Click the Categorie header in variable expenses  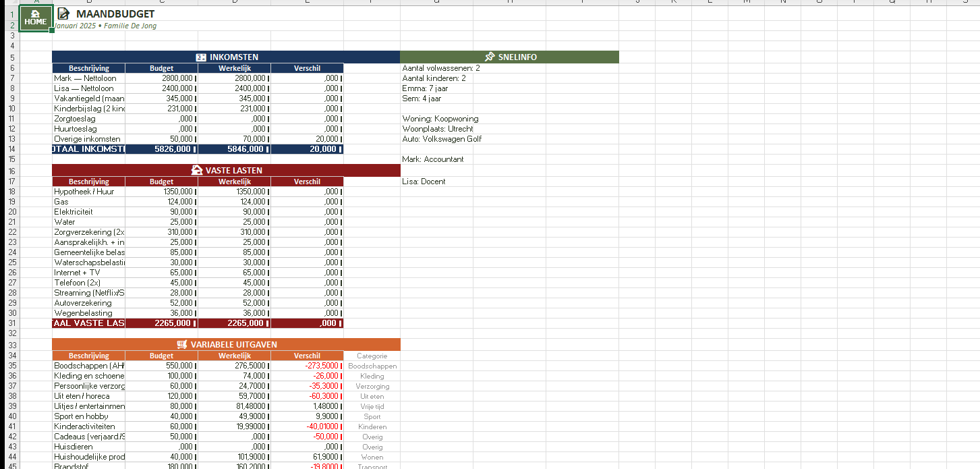[372, 356]
